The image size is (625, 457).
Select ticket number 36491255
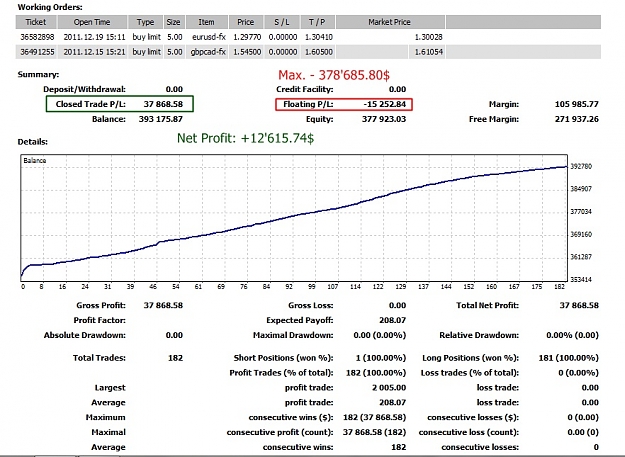[37, 52]
